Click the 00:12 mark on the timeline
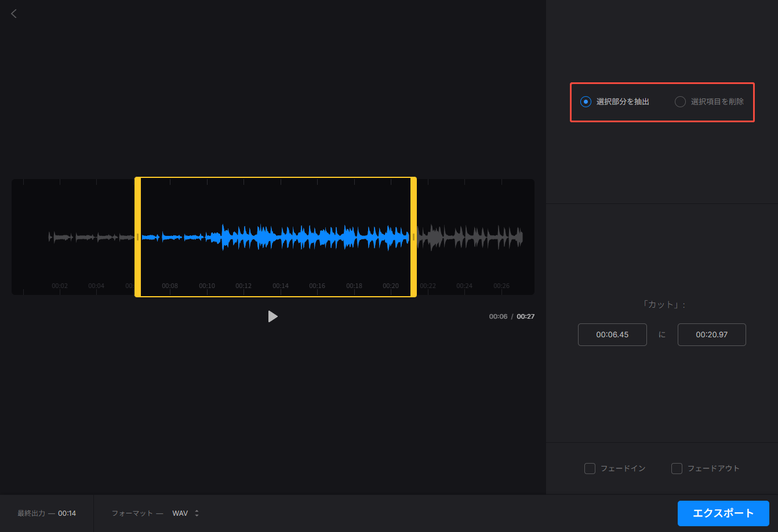Screen dimensions: 778x532 click(243, 286)
